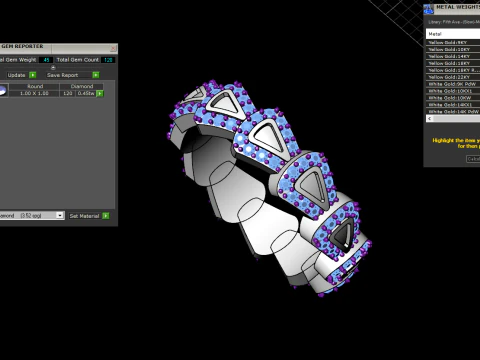This screenshot has width=480, height=360.
Task: Select Yellow Gold:22KY in metal list
Action: [x=453, y=77]
